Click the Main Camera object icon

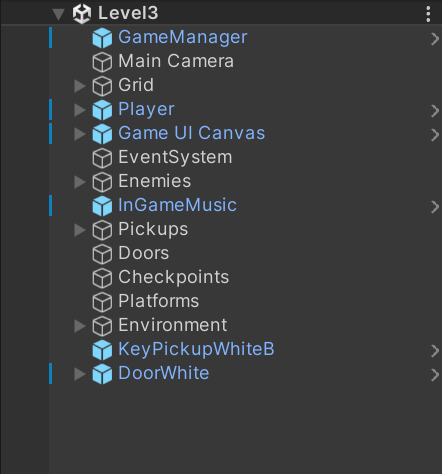tap(102, 62)
